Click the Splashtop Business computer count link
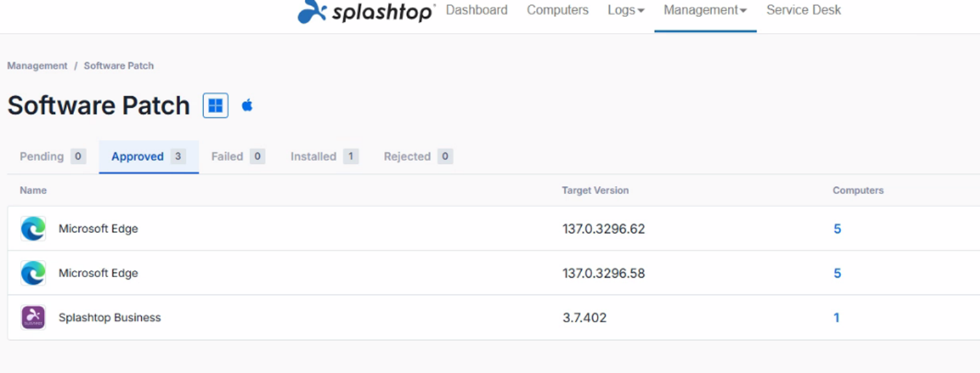 click(x=836, y=317)
